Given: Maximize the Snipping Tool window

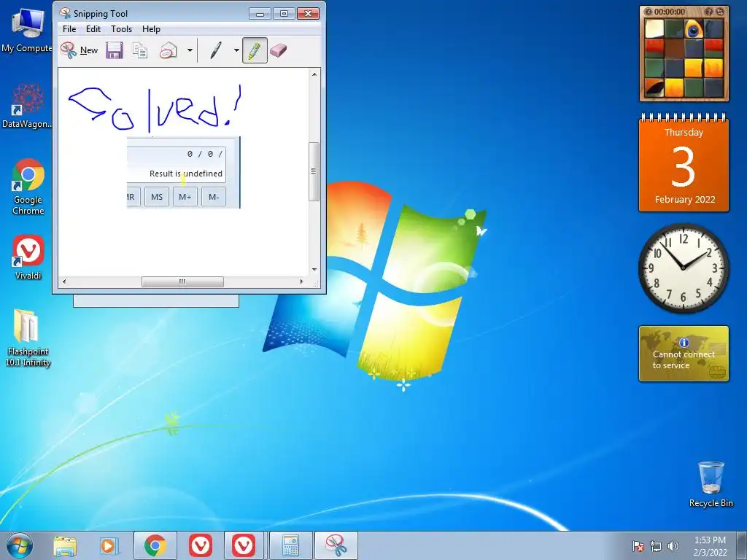Looking at the screenshot, I should point(284,13).
